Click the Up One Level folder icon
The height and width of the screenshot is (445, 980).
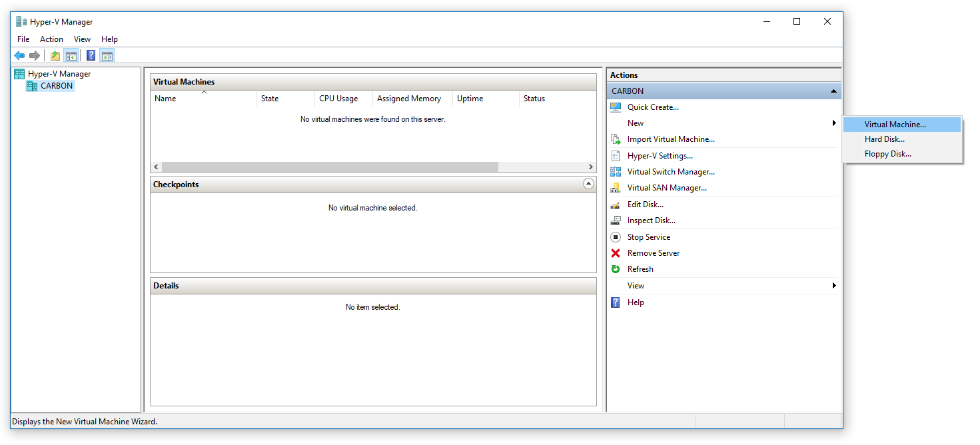click(55, 56)
